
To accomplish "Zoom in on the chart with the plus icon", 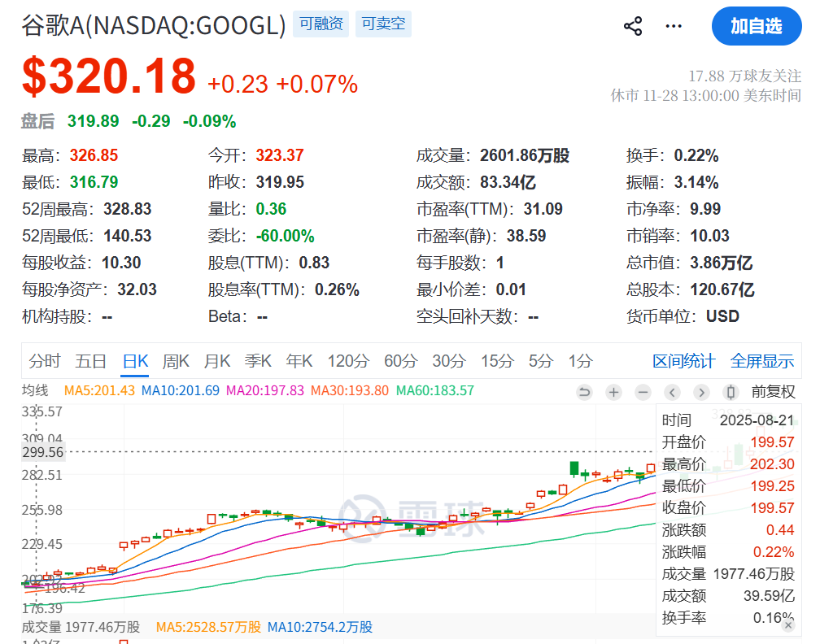I will (x=613, y=392).
